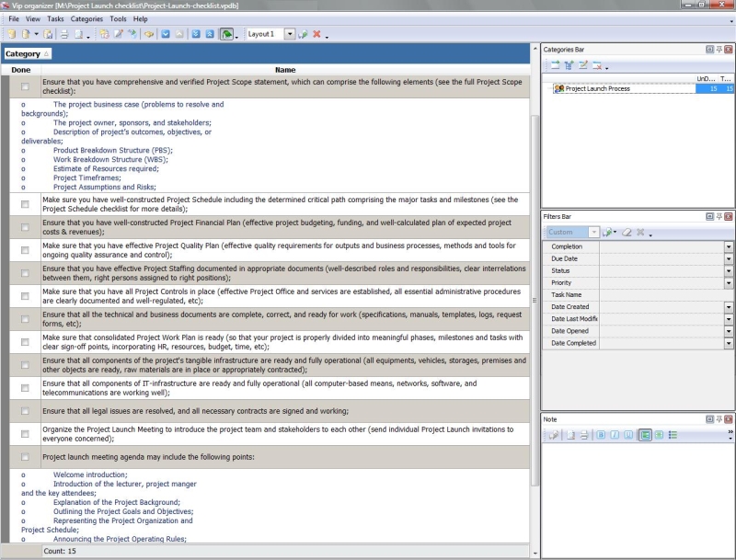
Task: Click the add category icon in Categories Bar
Action: [556, 65]
